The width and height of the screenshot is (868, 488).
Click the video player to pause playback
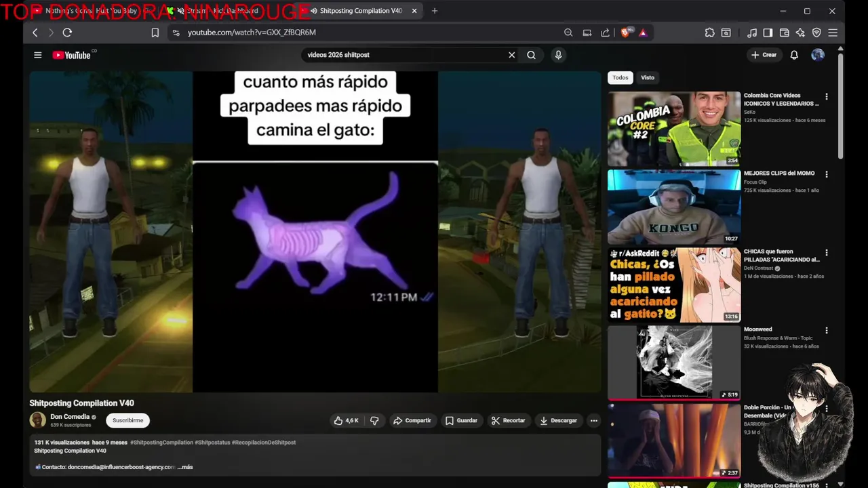coord(315,232)
